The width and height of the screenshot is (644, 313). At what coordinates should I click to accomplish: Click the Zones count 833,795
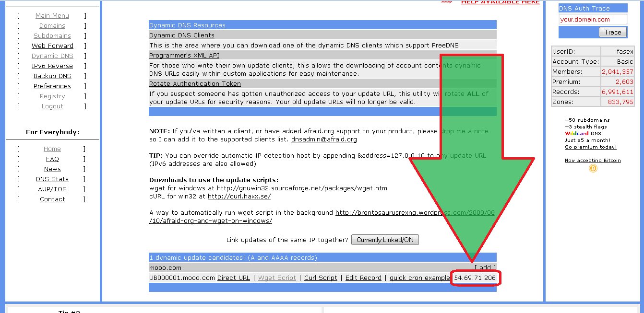coord(621,102)
